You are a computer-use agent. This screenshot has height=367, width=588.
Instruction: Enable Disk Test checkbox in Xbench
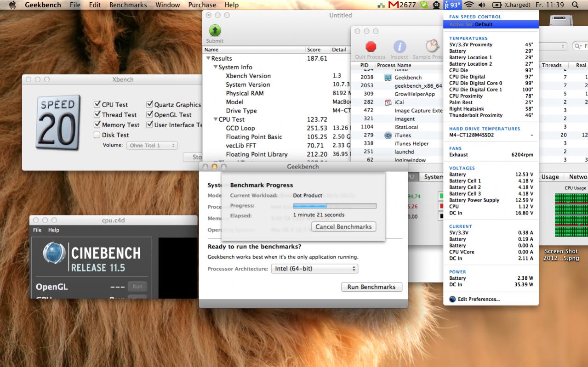coord(97,135)
